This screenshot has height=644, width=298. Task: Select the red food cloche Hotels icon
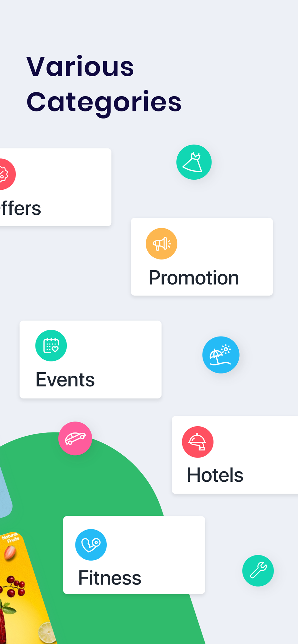coord(198,442)
